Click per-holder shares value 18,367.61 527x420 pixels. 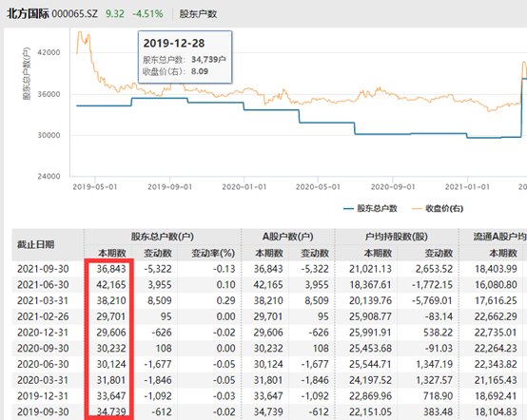pyautogui.click(x=370, y=284)
